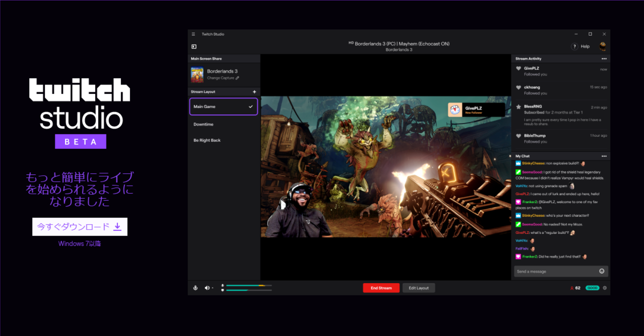Click the Twitch Studio logo

click(x=80, y=113)
